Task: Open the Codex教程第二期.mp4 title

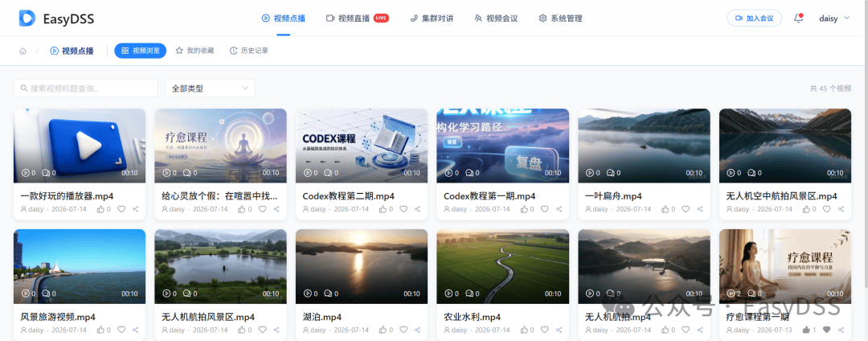Action: point(348,196)
